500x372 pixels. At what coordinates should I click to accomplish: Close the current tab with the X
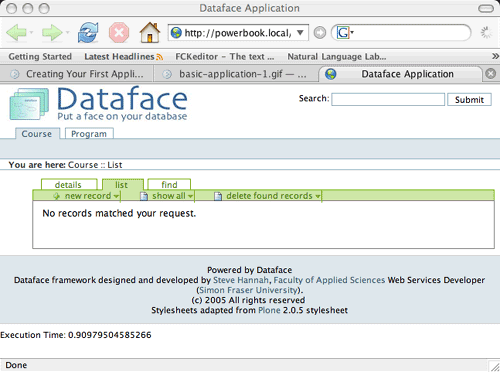[491, 73]
